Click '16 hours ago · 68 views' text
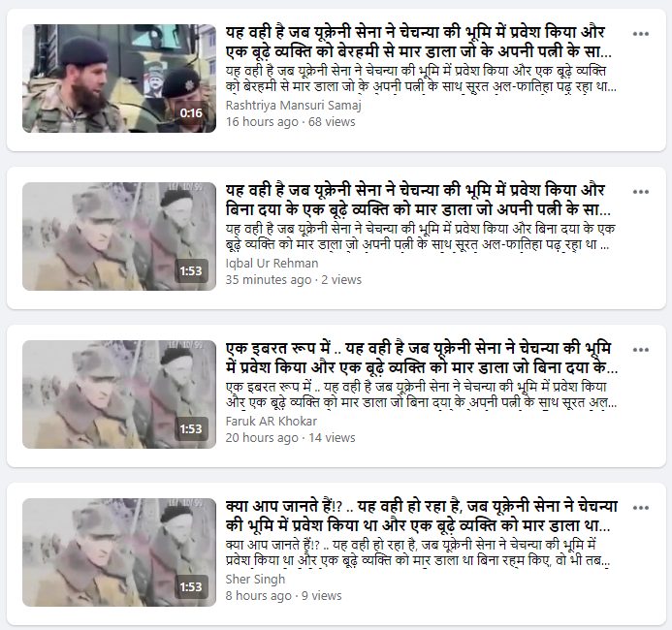Viewport: 672px width, 630px height. pyautogui.click(x=291, y=121)
